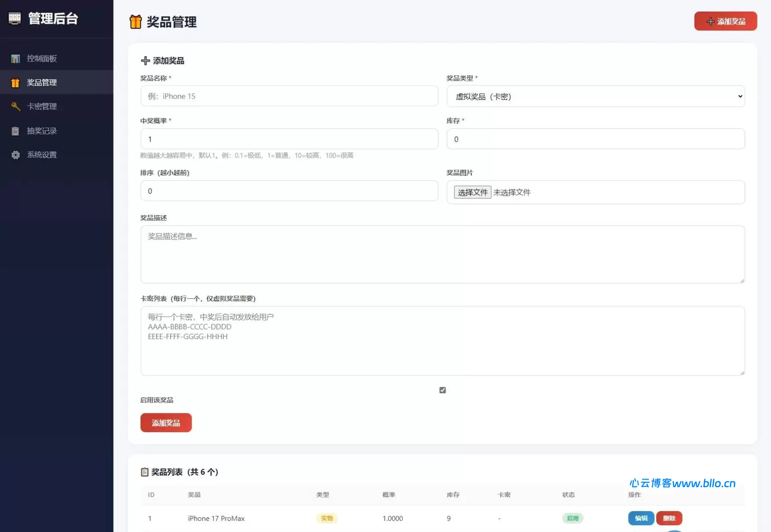Click the gift icon in page header
Screen dimensions: 771x532
pyautogui.click(x=135, y=22)
